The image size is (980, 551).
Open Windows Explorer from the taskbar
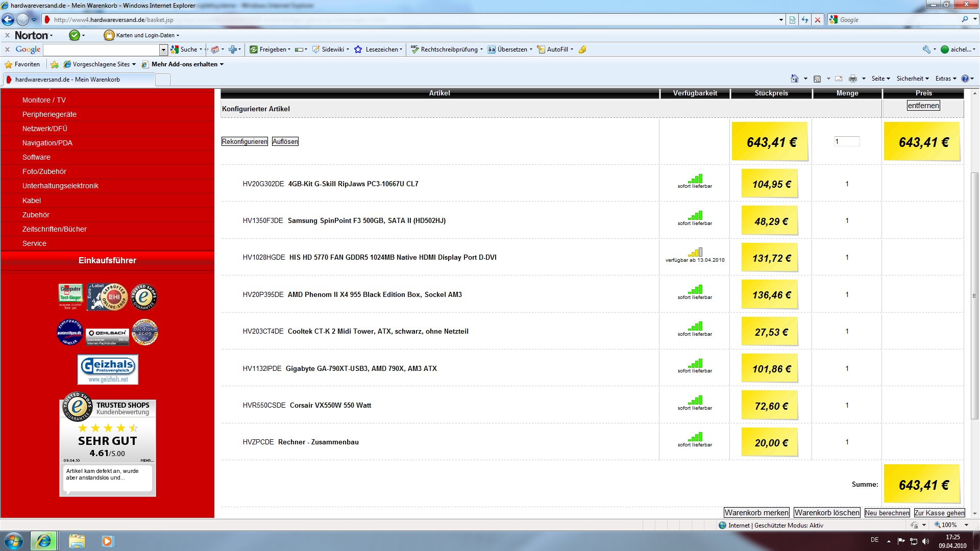[77, 541]
